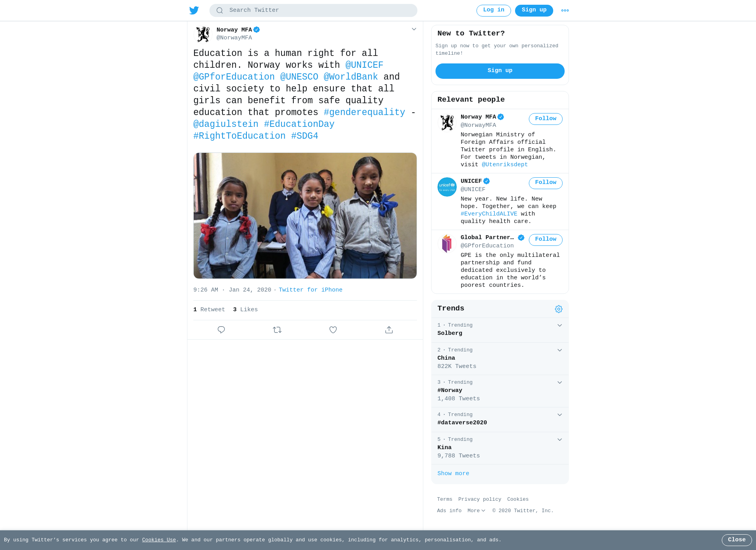
Task: Click the Log in button
Action: 494,11
